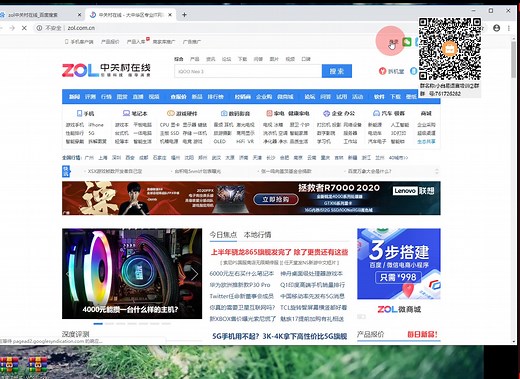Close the zol中关村在线 Baidu search tab
Image resolution: width=520 pixels, height=379 pixels.
coord(79,15)
